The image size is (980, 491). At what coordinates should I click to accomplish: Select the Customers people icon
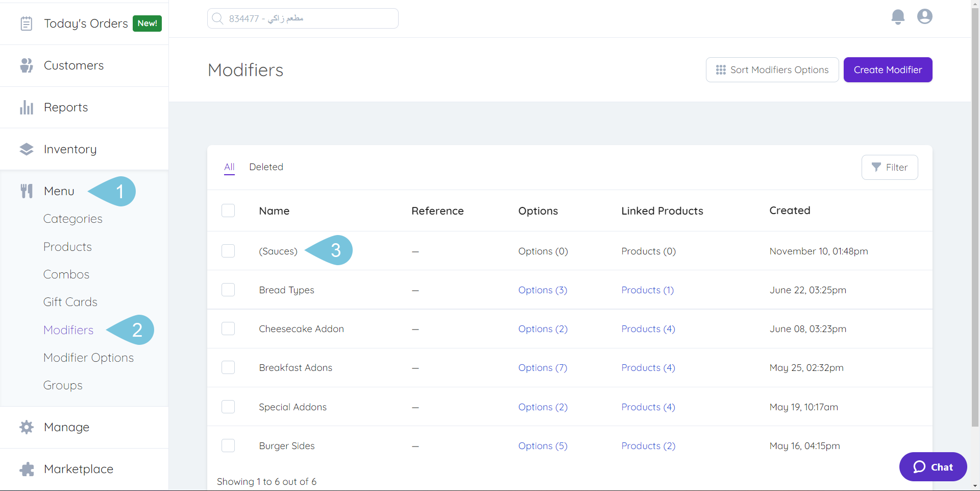(26, 65)
